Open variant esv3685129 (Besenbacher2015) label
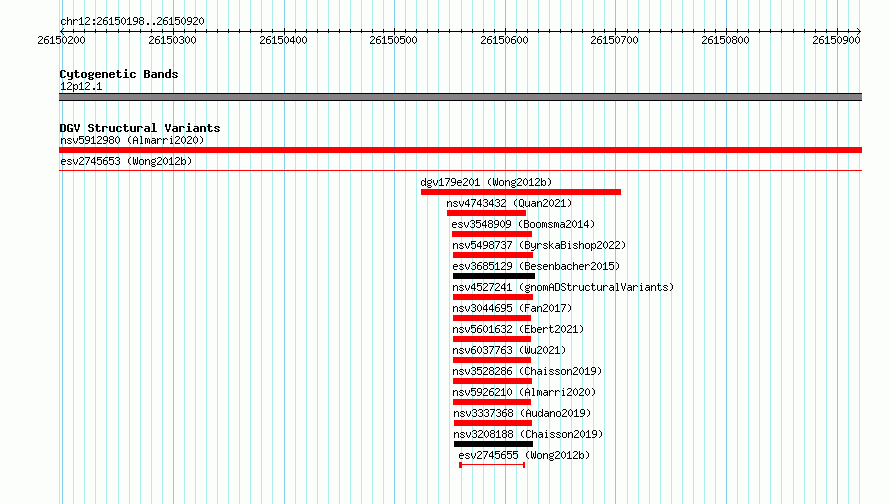Screen dimensions: 890x504 [x=536, y=266]
